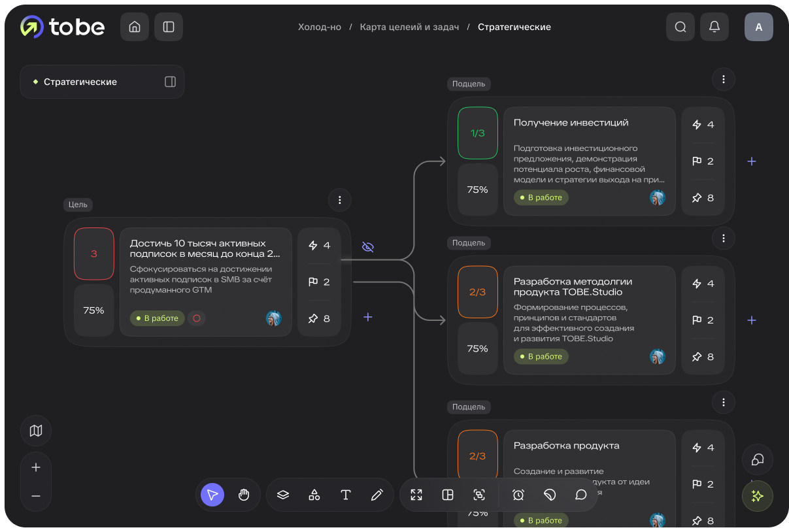
Task: Click the layout grid icon in toolbar
Action: click(448, 495)
